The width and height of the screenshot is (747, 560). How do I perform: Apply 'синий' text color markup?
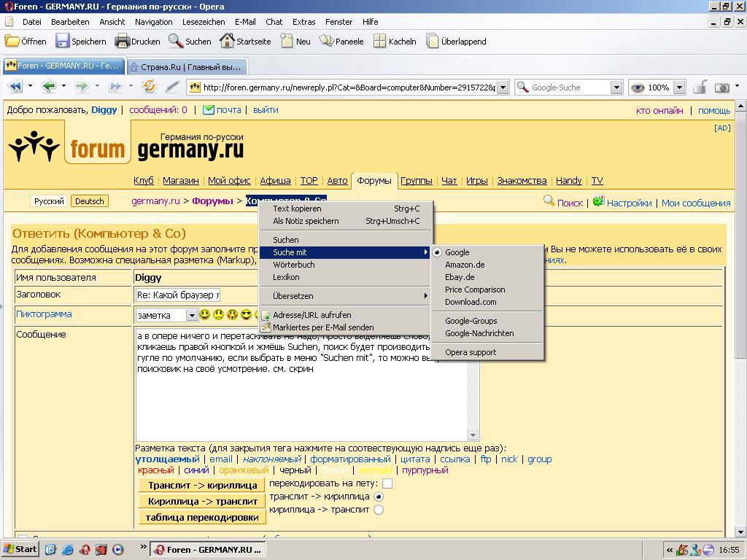click(196, 470)
